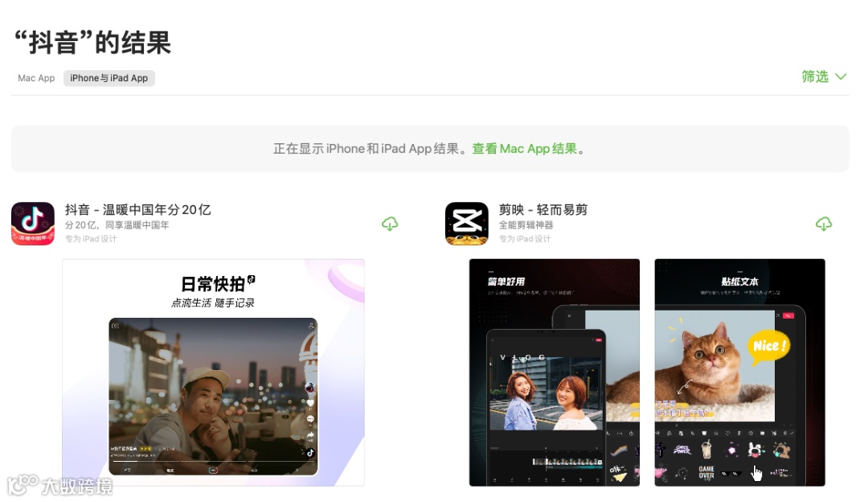Open the 抖音 - 温暖中国年分20亿 title
This screenshot has height=502, width=868.
coord(138,209)
